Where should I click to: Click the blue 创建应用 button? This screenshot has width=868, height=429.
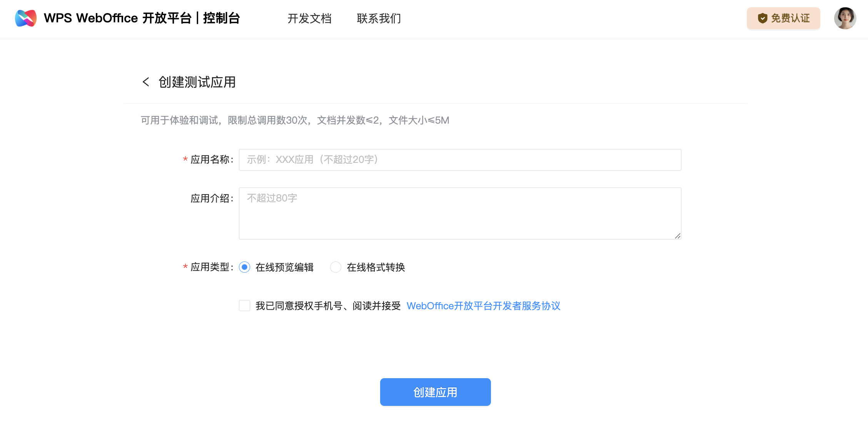pos(435,392)
